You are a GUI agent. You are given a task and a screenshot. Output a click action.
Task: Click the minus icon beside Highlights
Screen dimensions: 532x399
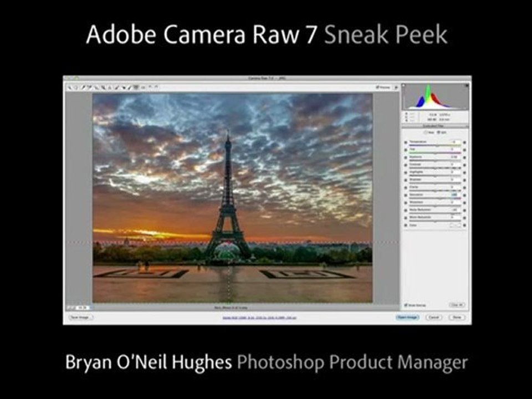pos(406,173)
